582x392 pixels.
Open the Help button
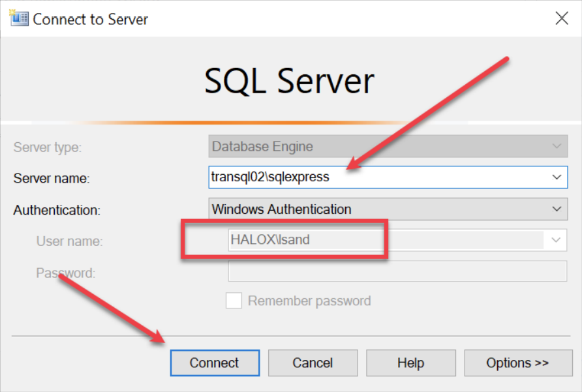coord(411,363)
